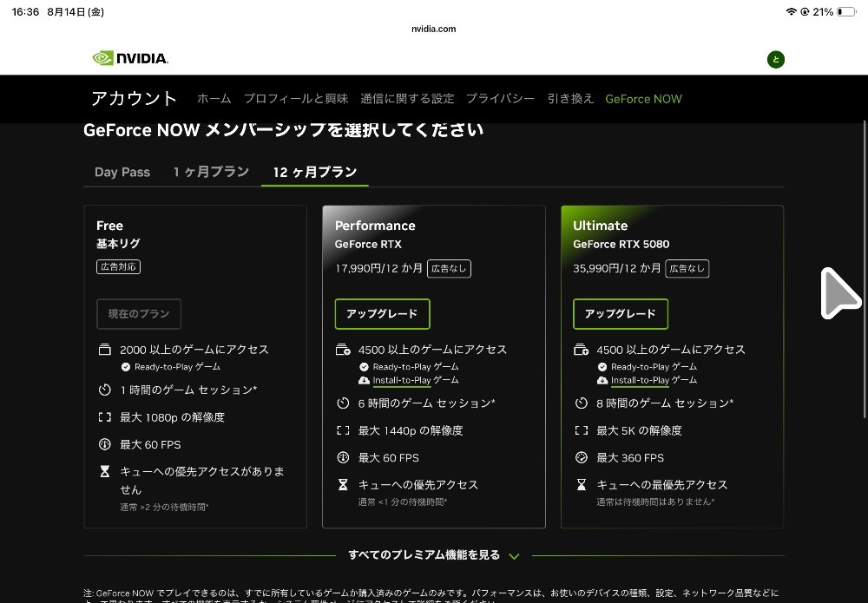Tap the 16:36 clock in status bar
This screenshot has height=603, width=868.
25,11
